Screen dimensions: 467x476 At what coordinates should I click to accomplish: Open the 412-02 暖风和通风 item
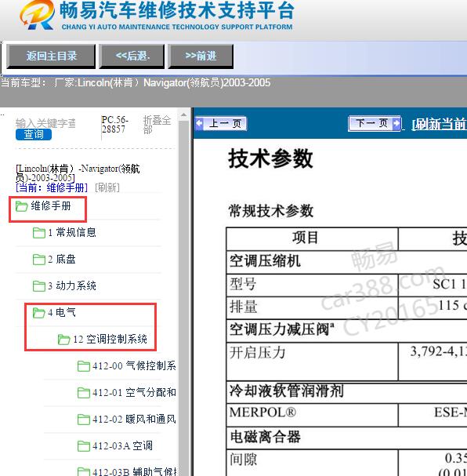[134, 420]
